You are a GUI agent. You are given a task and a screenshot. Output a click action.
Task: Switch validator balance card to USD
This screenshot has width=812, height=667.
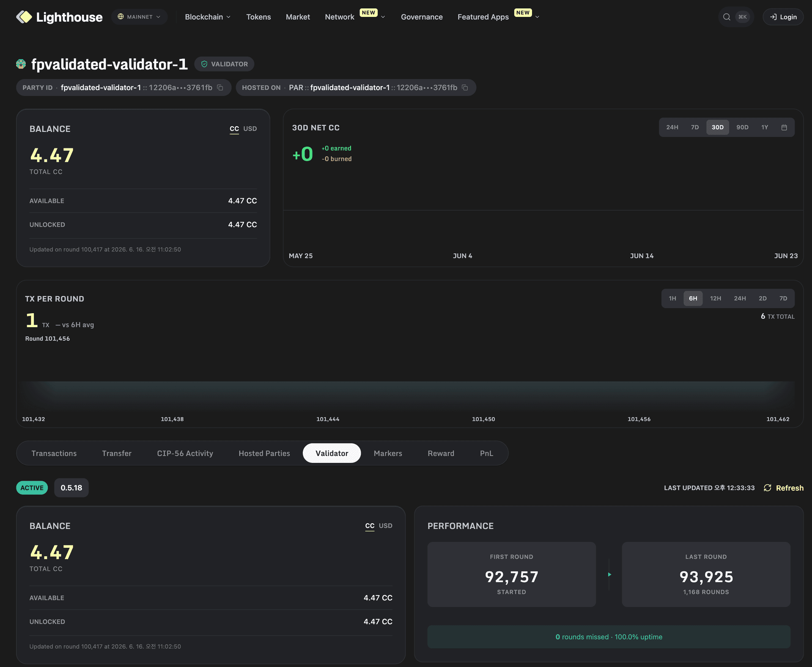(x=386, y=525)
